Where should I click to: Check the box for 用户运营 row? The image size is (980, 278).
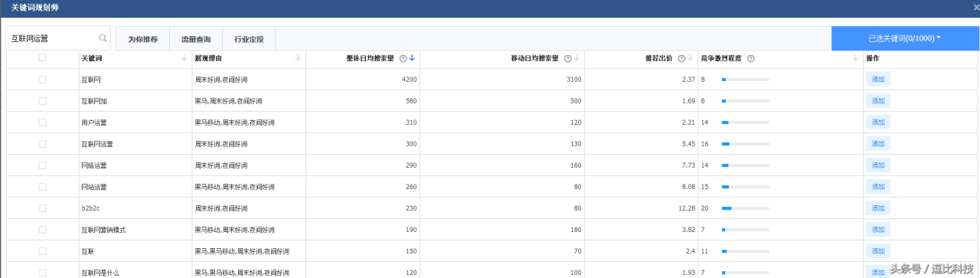[42, 122]
